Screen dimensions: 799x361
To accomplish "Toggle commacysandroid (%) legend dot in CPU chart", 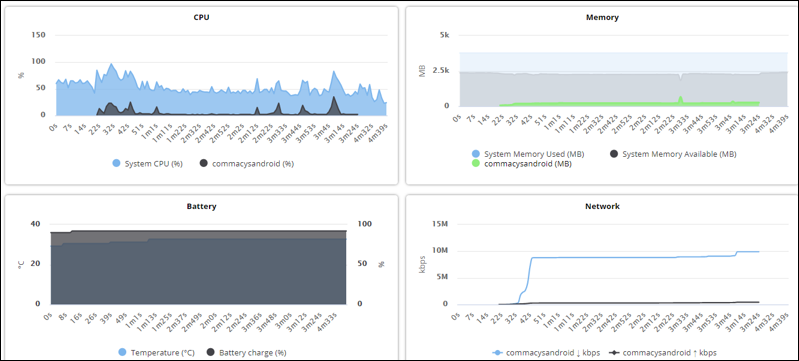I will click(x=204, y=164).
